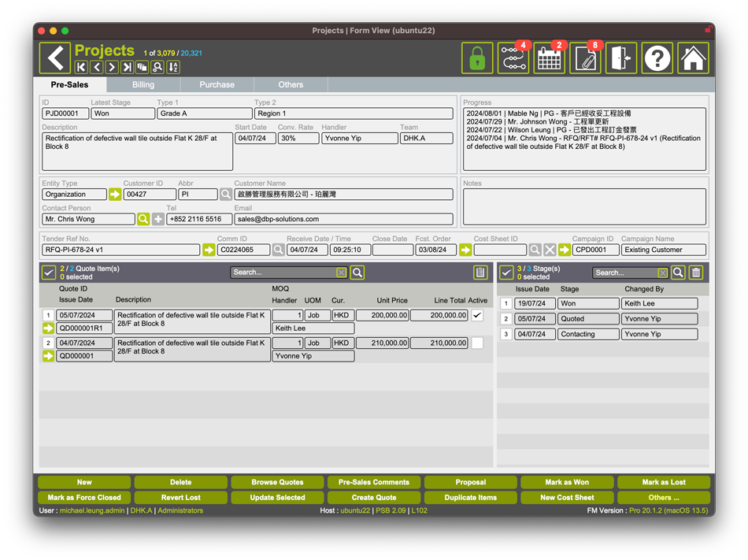Open the attachments paperclip icon
The image size is (748, 560).
(585, 58)
